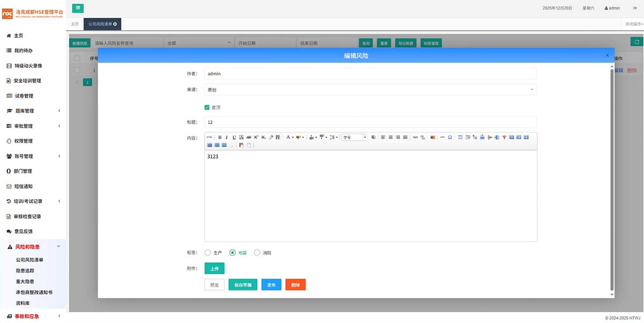Click the 发布 button
Image resolution: width=644 pixels, height=323 pixels.
[x=271, y=285]
